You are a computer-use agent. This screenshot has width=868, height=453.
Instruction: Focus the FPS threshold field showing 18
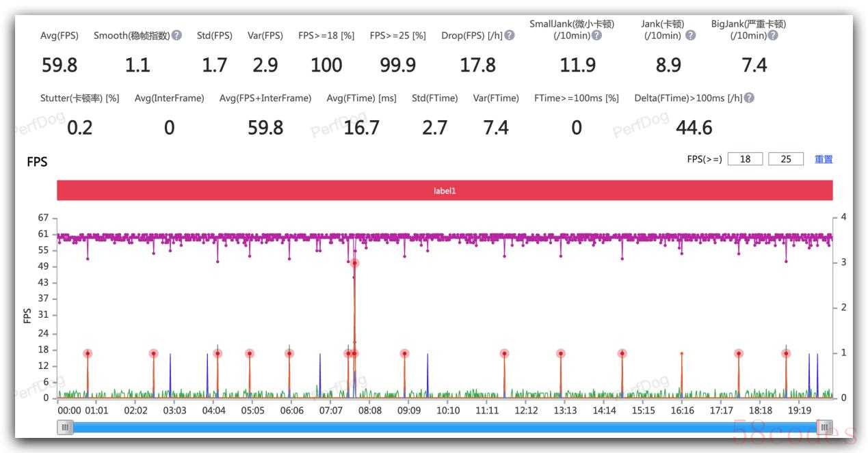click(x=745, y=159)
